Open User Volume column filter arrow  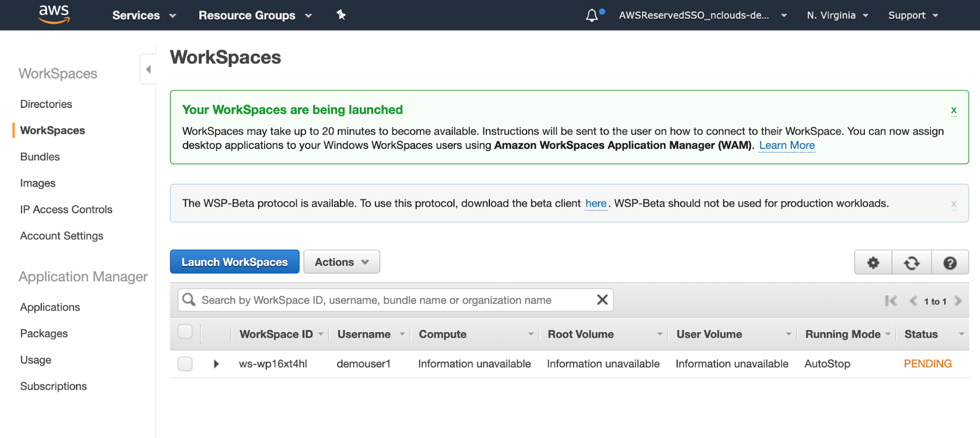[x=789, y=334]
